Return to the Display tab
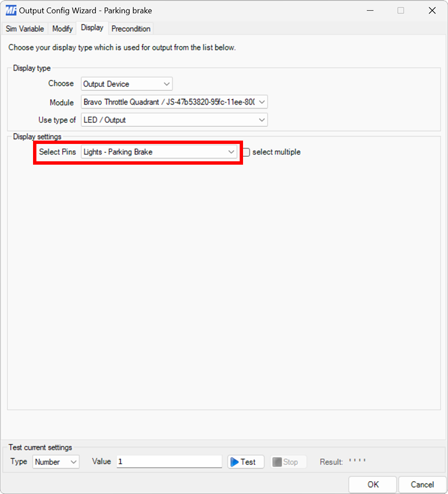The height and width of the screenshot is (494, 448). click(92, 27)
